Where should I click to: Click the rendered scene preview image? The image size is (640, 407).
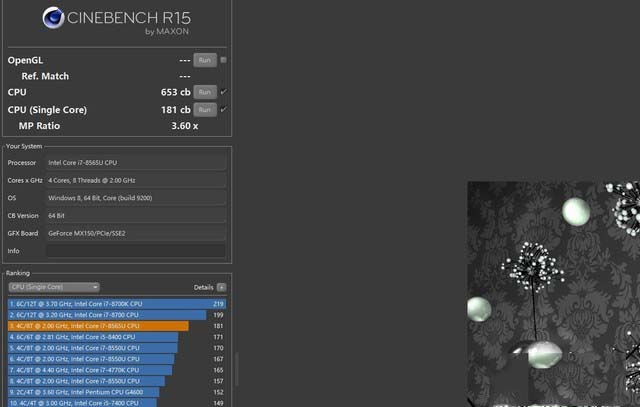[x=553, y=294]
